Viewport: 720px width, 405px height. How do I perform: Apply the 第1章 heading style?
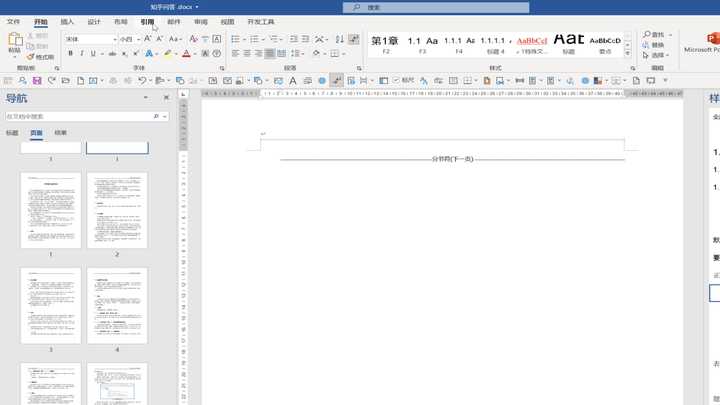coord(385,45)
